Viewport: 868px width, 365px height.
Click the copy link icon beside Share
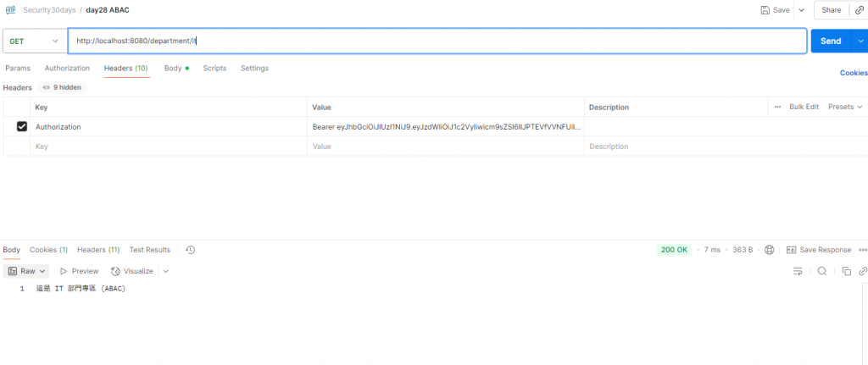tap(860, 10)
